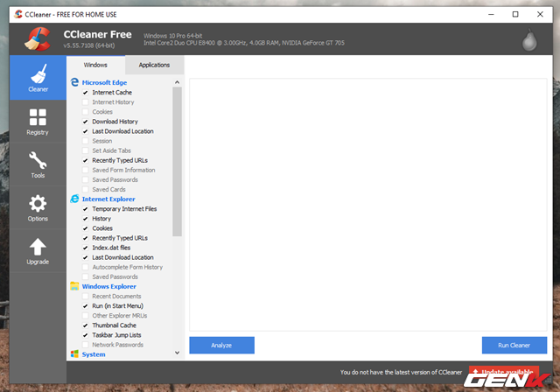Click the scroll down arrow in list
The image size is (560, 392).
tap(177, 353)
